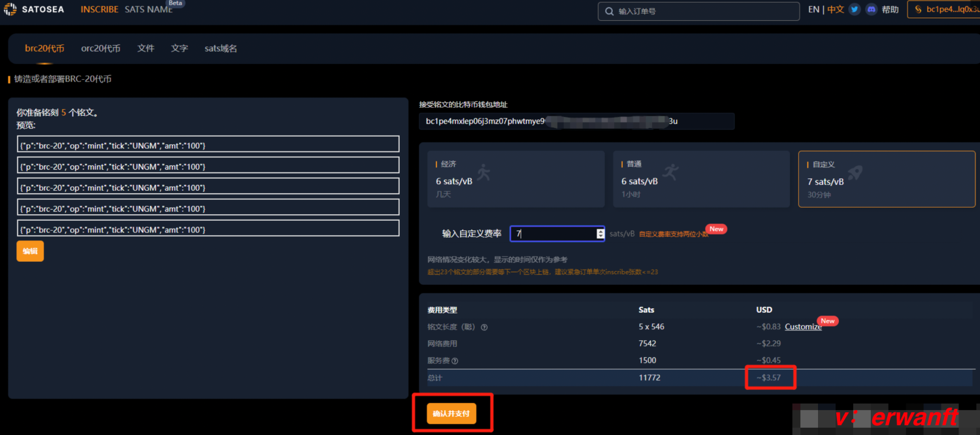The width and height of the screenshot is (980, 435).
Task: Click the 总计 row label
Action: (435, 378)
